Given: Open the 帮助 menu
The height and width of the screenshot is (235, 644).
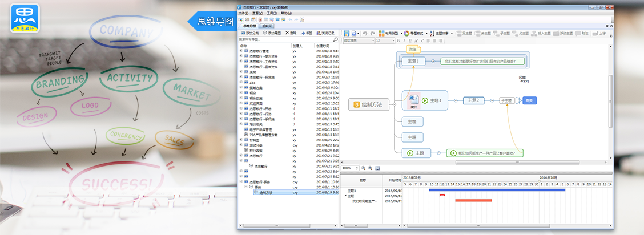Looking at the screenshot, I should coord(286,13).
